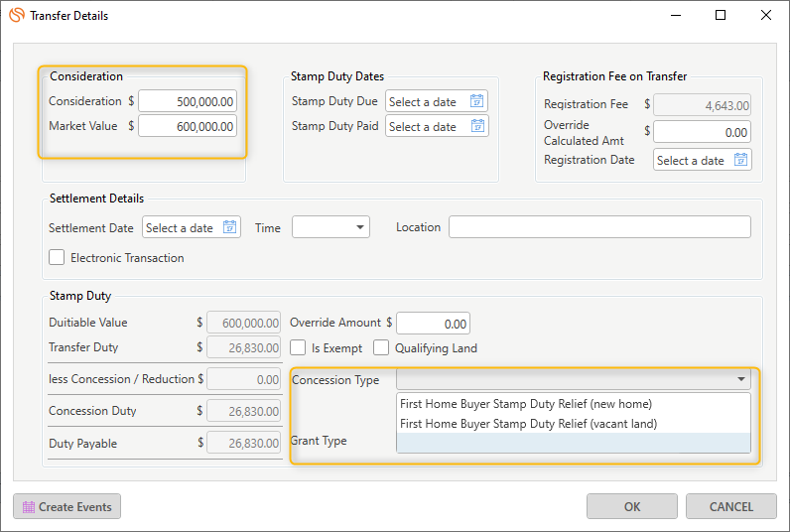Image resolution: width=790 pixels, height=532 pixels.
Task: Open the Stamp Duty Due calendar picker
Action: (476, 101)
